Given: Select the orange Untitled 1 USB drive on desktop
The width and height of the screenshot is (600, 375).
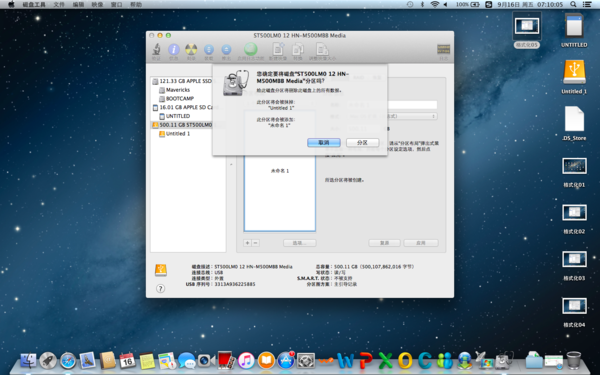Looking at the screenshot, I should pyautogui.click(x=574, y=77).
